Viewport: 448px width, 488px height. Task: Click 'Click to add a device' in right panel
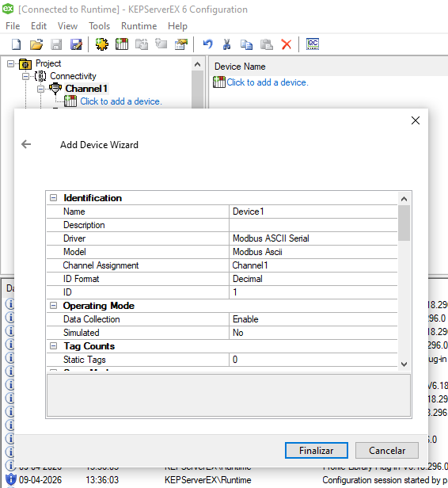[268, 82]
